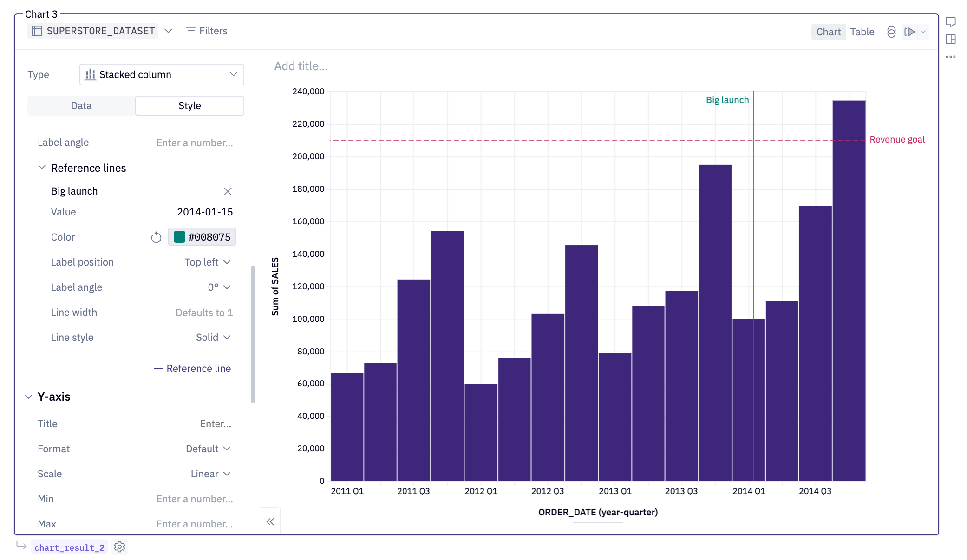Open settings gear next to chart_result_2

pos(119,547)
